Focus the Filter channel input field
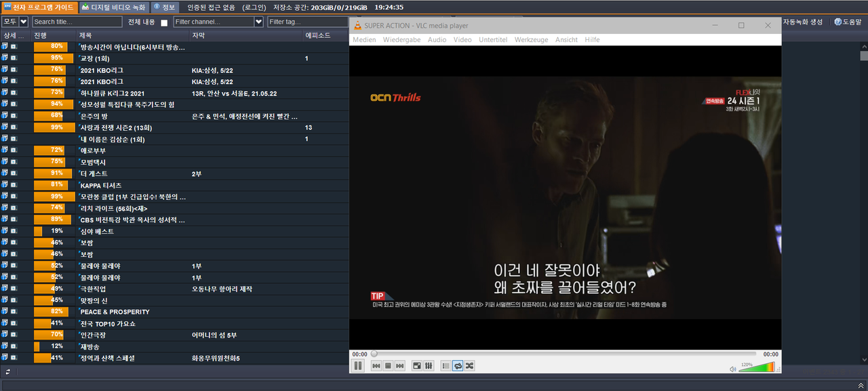This screenshot has height=391, width=868. tap(214, 22)
